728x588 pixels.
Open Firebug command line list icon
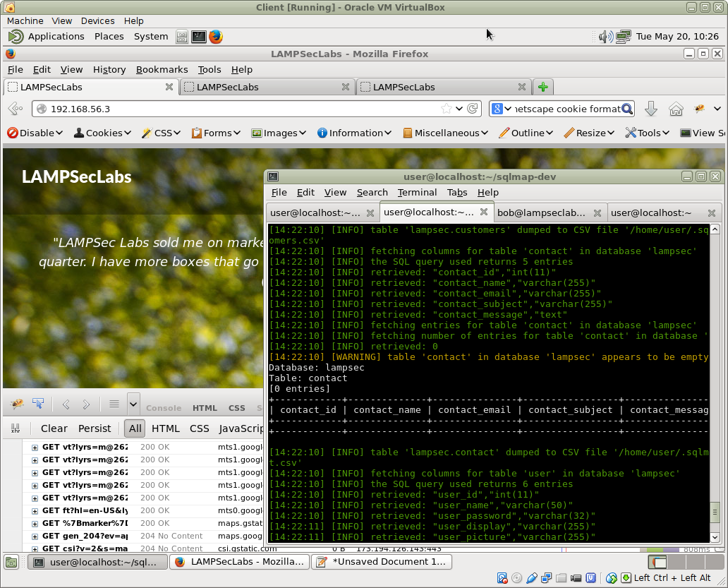click(114, 404)
